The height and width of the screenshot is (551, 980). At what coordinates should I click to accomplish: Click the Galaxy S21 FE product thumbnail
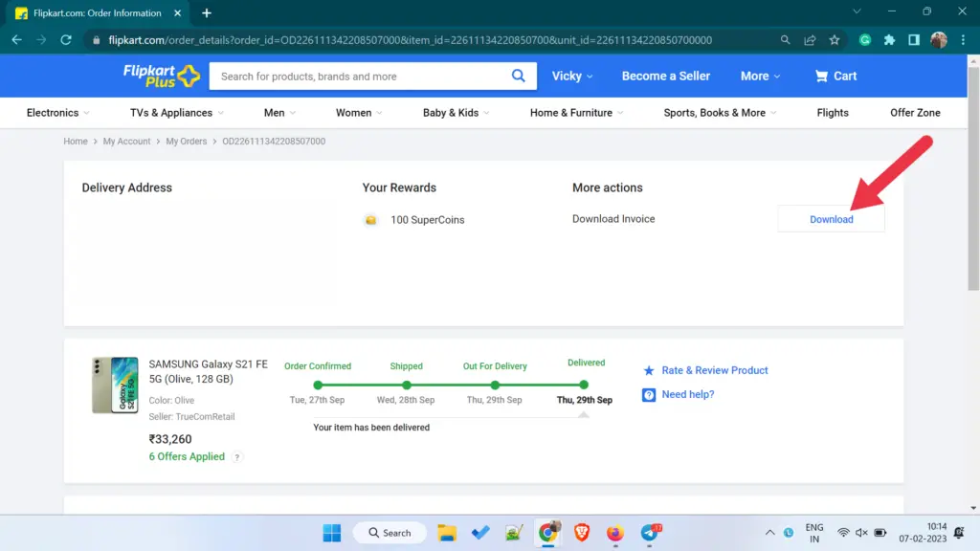point(115,385)
